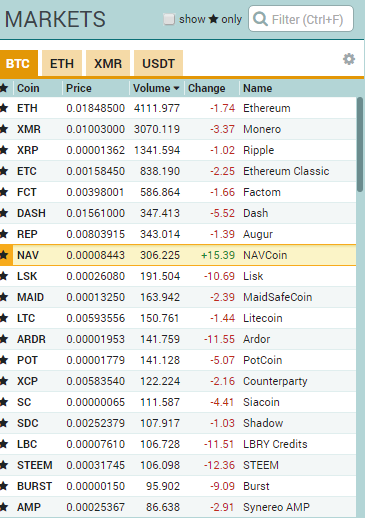Image resolution: width=365 pixels, height=525 pixels.
Task: Click the +15.39 change value
Action: click(218, 255)
